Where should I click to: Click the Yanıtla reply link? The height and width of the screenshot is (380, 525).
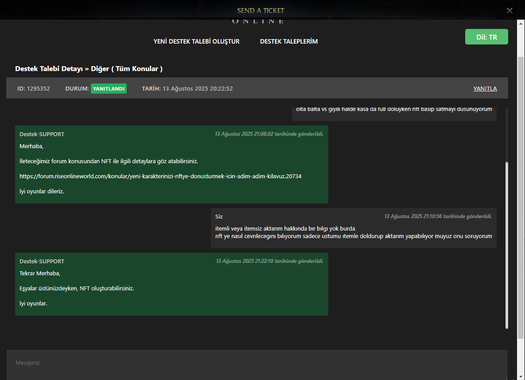click(485, 89)
